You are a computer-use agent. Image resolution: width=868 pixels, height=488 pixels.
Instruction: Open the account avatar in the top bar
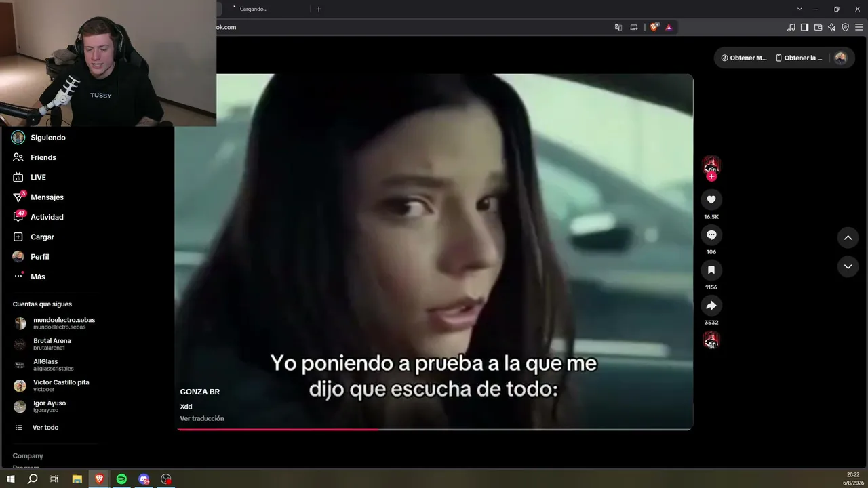coord(840,58)
